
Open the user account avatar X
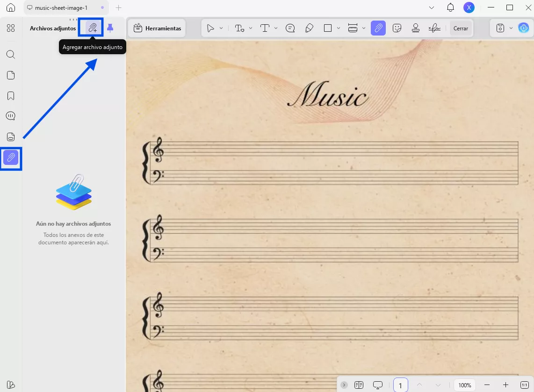click(469, 7)
